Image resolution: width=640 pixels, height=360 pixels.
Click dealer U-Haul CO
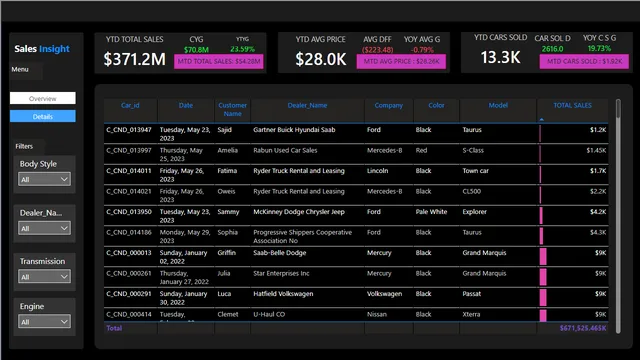[269, 314]
